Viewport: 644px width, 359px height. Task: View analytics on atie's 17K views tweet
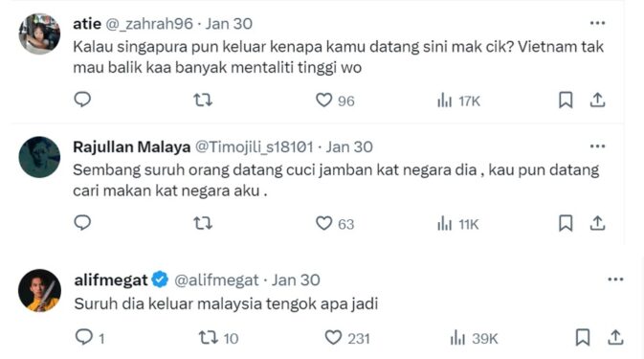click(458, 101)
